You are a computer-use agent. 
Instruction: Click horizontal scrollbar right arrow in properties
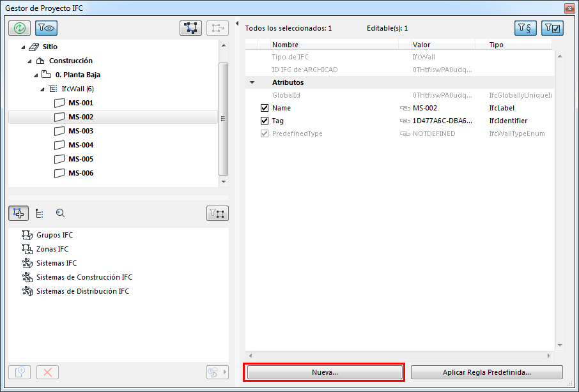549,356
